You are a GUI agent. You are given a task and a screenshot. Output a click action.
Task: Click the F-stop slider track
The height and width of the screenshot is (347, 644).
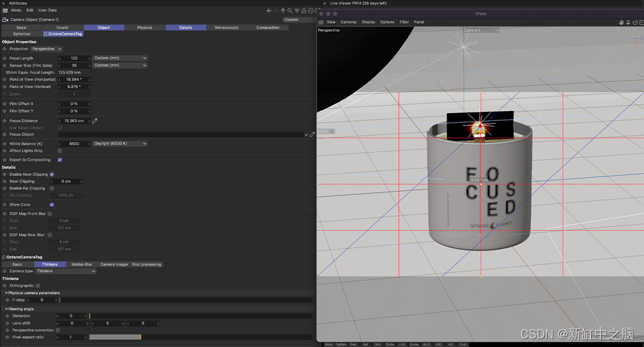pos(186,300)
